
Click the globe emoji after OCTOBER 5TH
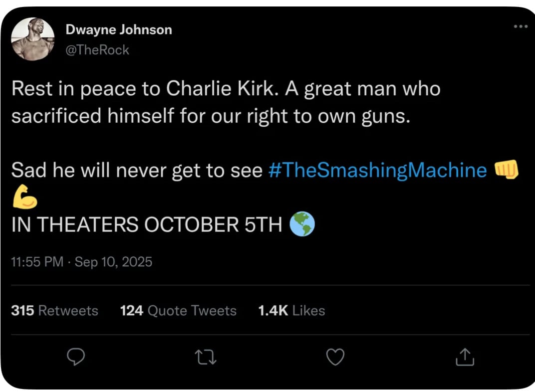tap(303, 224)
